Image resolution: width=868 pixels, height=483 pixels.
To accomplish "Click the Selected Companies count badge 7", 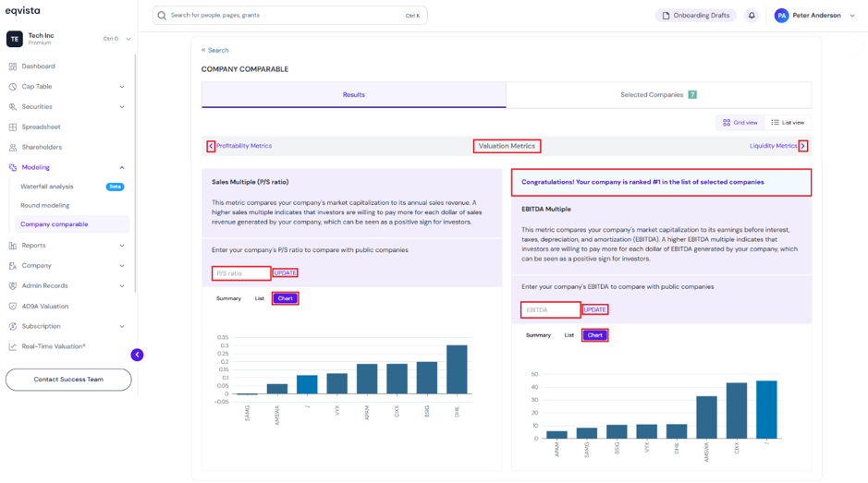I will click(692, 94).
